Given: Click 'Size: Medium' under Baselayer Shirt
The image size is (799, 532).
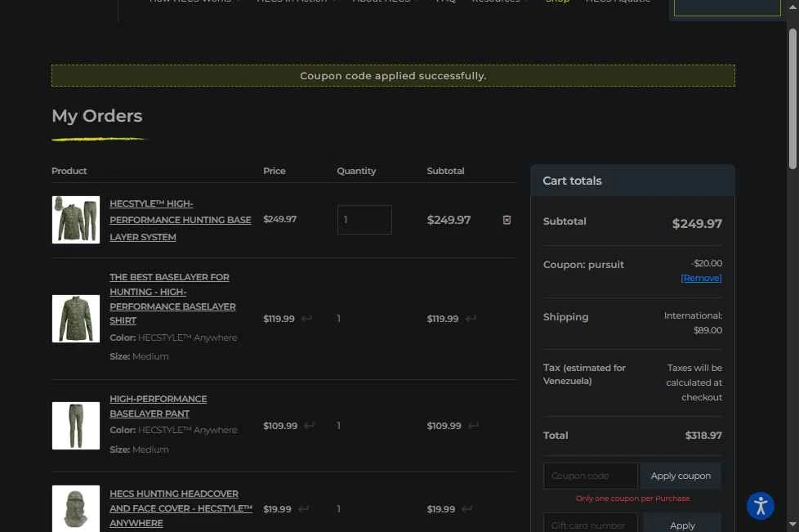Looking at the screenshot, I should (139, 356).
